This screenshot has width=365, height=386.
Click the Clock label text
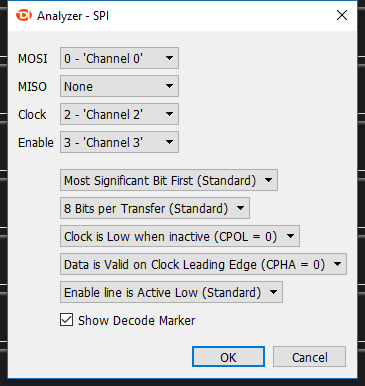(x=32, y=115)
